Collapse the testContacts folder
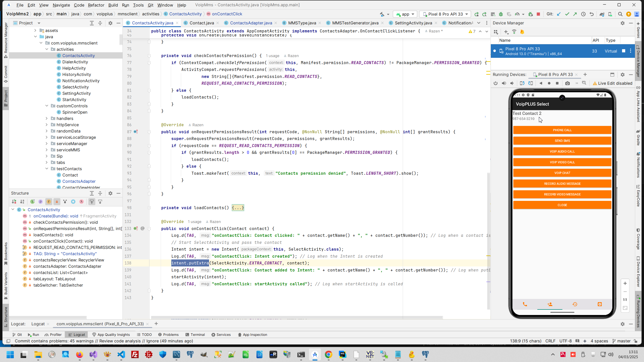The height and width of the screenshot is (362, 644). coord(47,169)
